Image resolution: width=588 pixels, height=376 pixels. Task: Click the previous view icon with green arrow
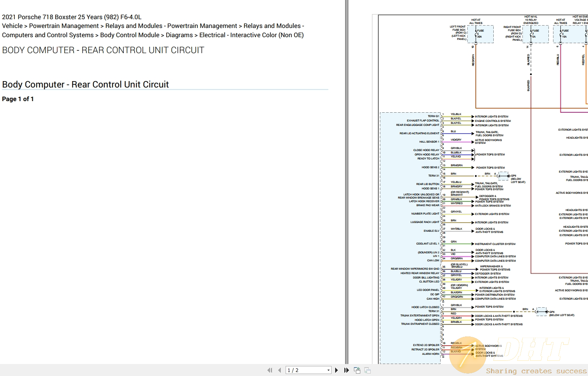click(357, 370)
